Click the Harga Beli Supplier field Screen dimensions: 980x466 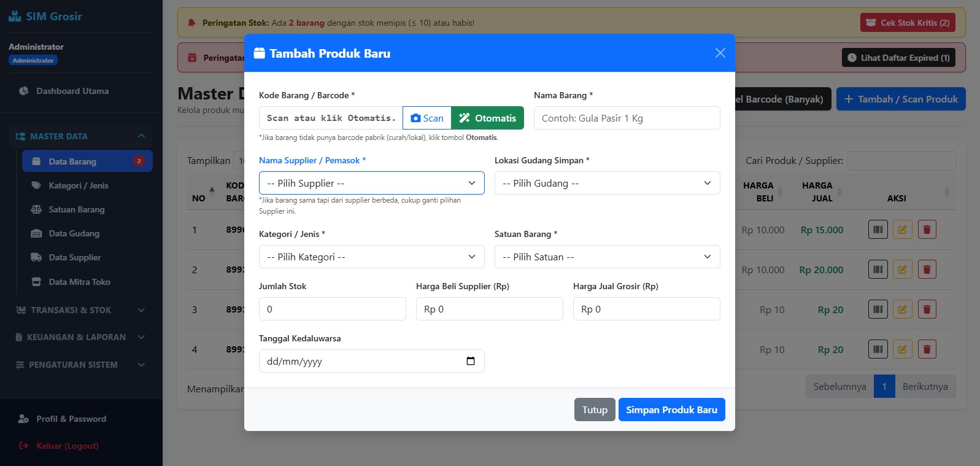pyautogui.click(x=490, y=309)
